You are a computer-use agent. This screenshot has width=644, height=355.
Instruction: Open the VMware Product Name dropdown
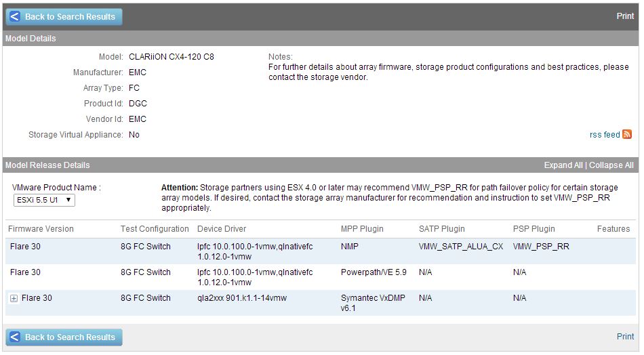pos(44,200)
